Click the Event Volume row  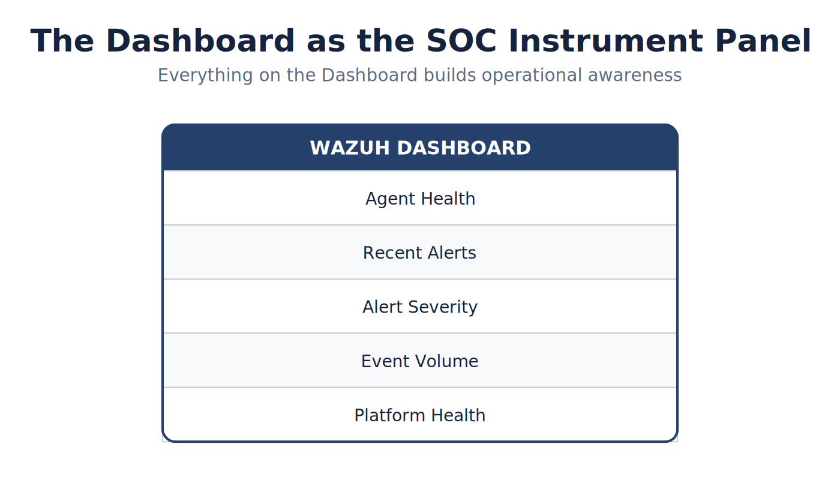[x=420, y=361]
